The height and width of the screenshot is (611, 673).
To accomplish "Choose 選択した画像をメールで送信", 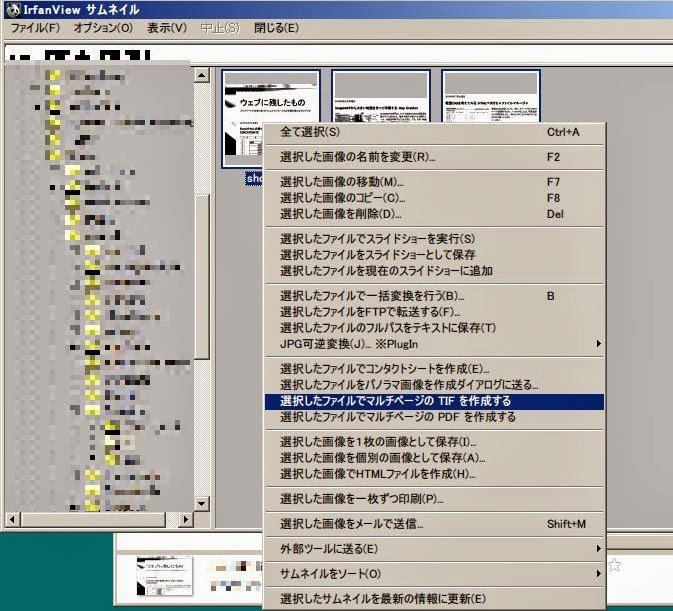I will click(x=434, y=524).
